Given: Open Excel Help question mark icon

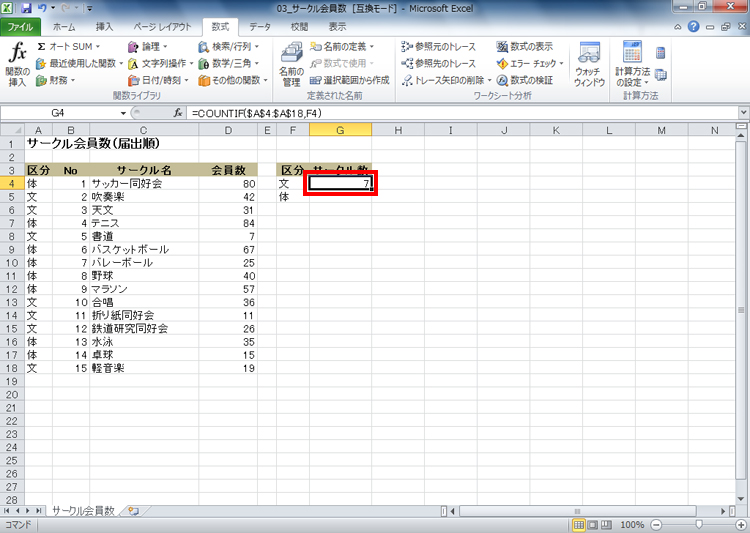Looking at the screenshot, I should pos(693,27).
